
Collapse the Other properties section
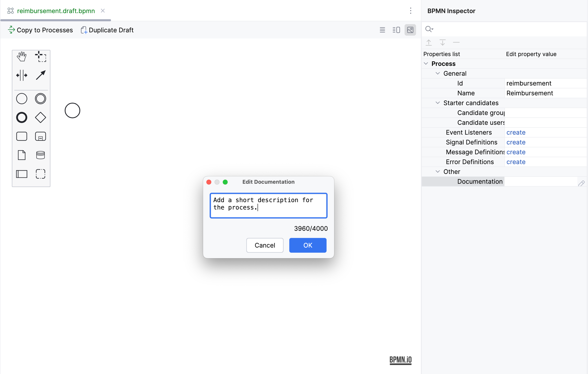pyautogui.click(x=438, y=172)
